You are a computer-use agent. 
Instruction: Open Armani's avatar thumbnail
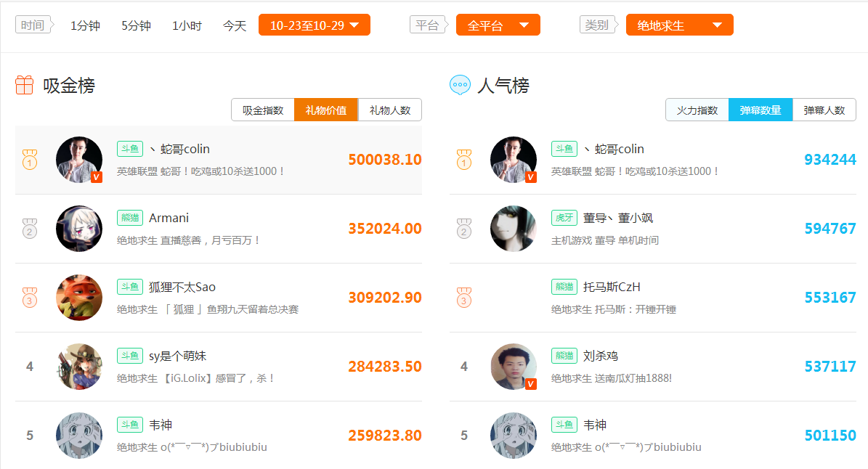(79, 229)
